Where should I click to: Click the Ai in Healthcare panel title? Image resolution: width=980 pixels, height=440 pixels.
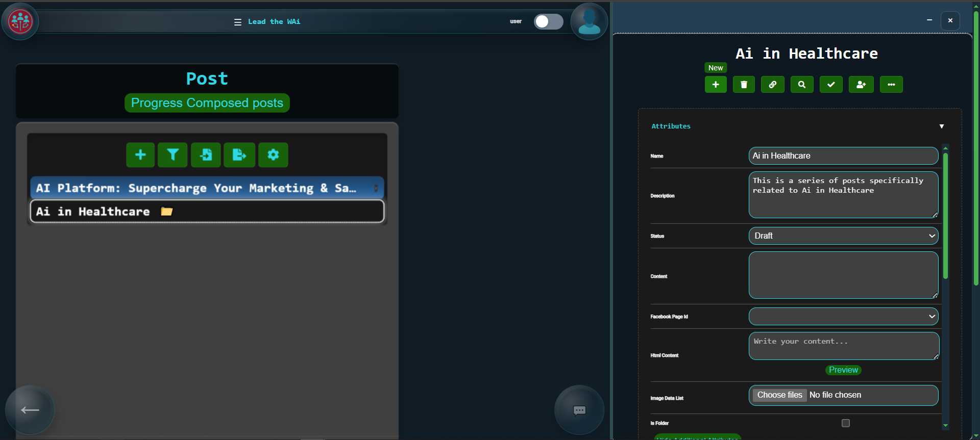[806, 54]
